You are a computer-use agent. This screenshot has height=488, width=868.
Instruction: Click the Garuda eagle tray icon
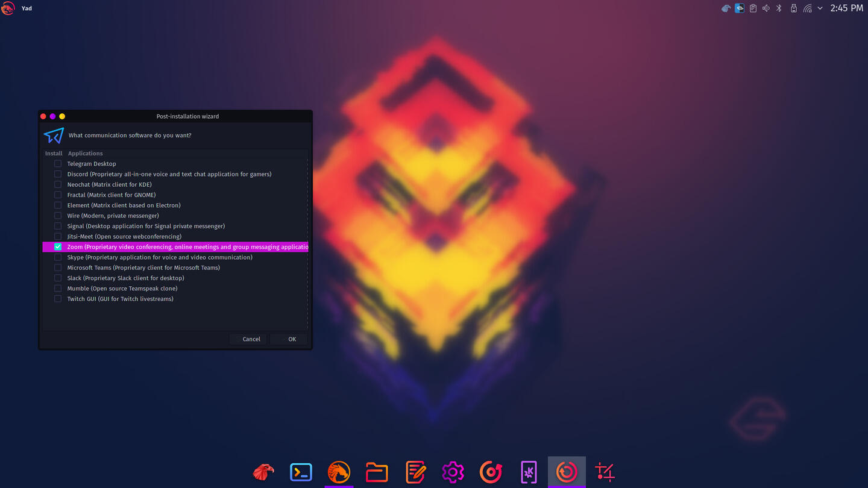726,8
